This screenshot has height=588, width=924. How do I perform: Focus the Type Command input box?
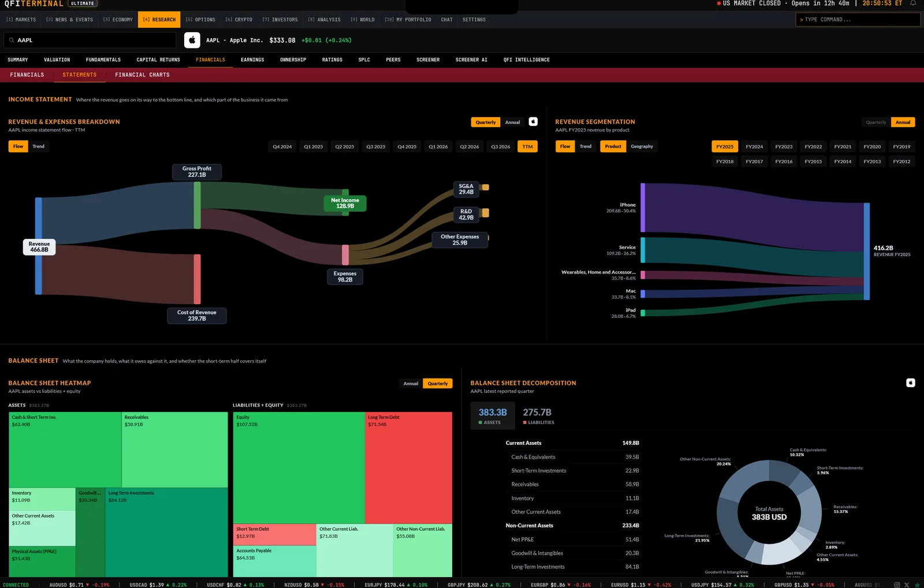pos(858,20)
